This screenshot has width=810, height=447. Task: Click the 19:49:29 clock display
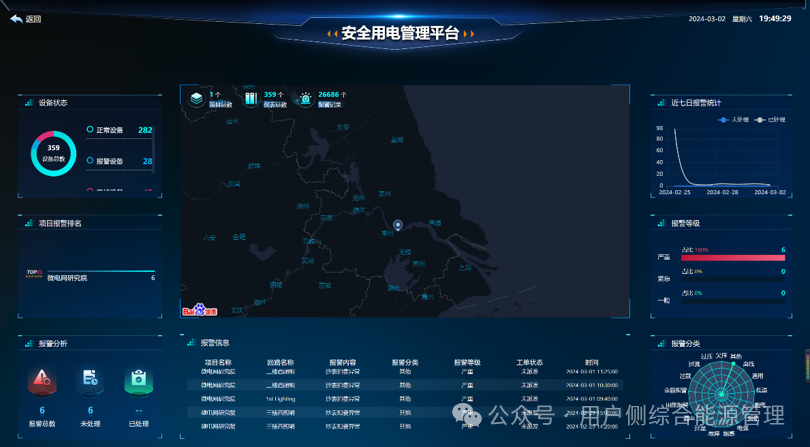pos(775,19)
